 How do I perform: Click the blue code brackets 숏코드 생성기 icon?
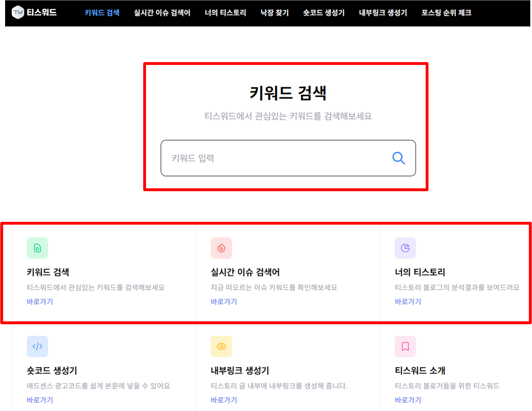[37, 346]
